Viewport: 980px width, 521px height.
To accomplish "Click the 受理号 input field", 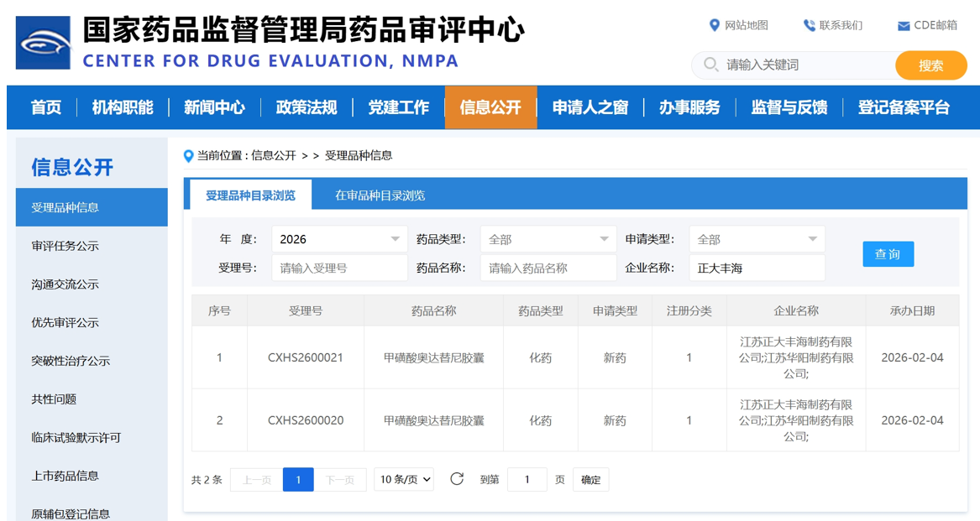I will (338, 268).
